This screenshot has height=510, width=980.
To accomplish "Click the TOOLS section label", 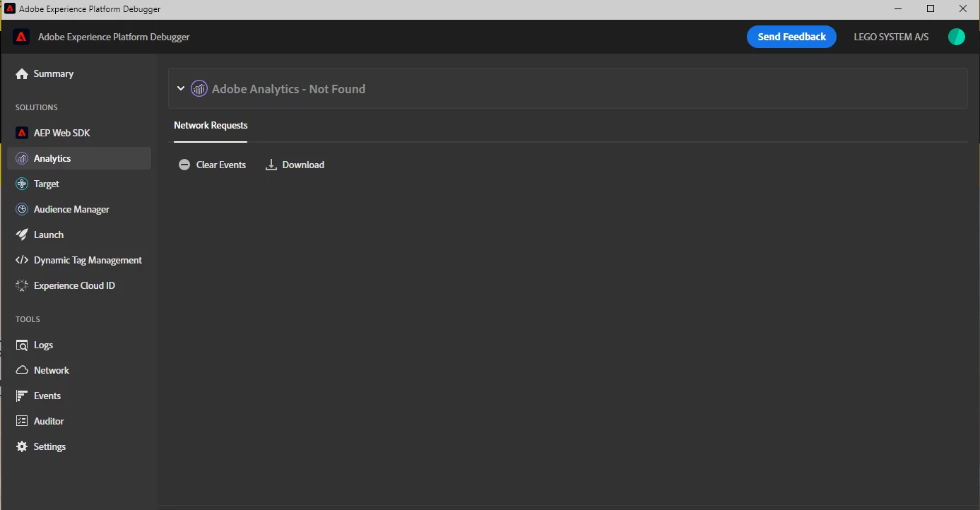I will click(28, 319).
